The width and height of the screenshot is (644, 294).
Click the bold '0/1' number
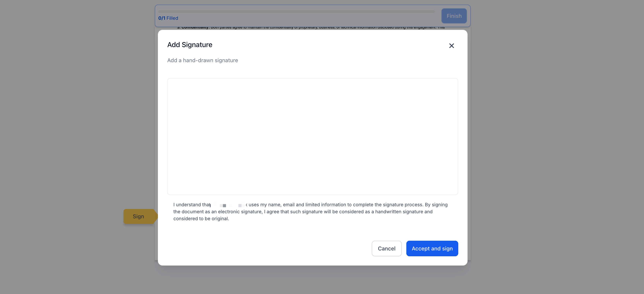[x=162, y=18]
